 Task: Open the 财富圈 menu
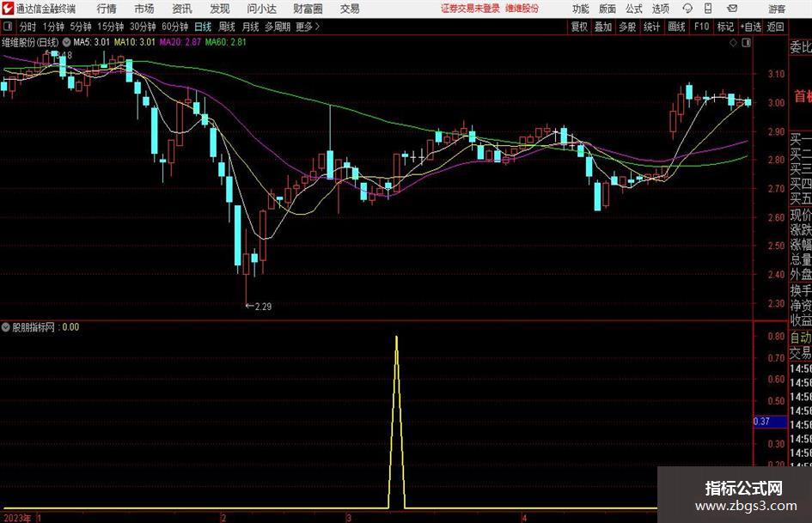pyautogui.click(x=308, y=9)
